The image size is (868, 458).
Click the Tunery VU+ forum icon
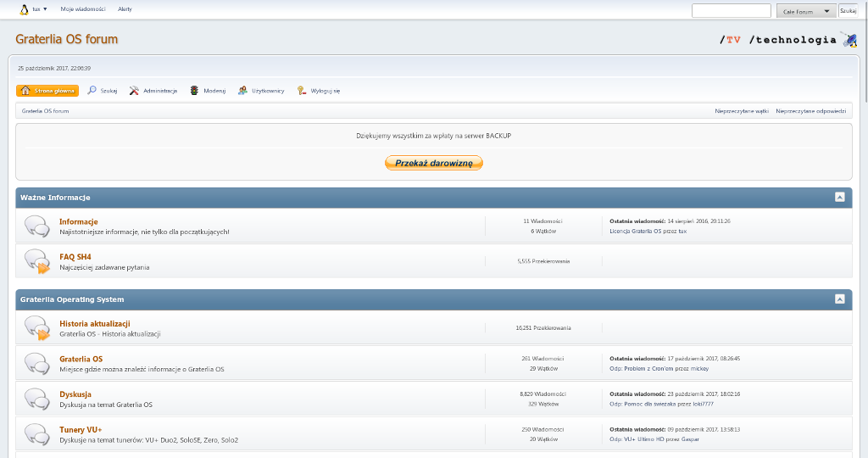[x=37, y=434]
